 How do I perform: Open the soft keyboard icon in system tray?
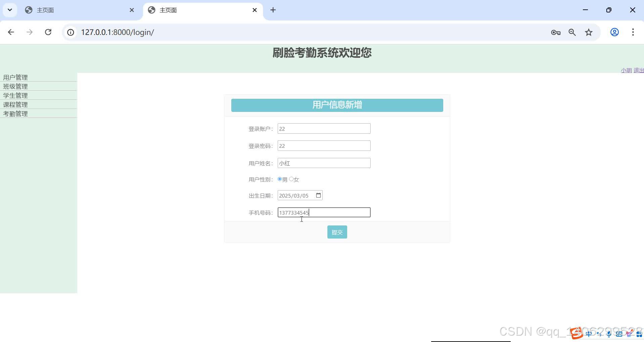pos(619,334)
